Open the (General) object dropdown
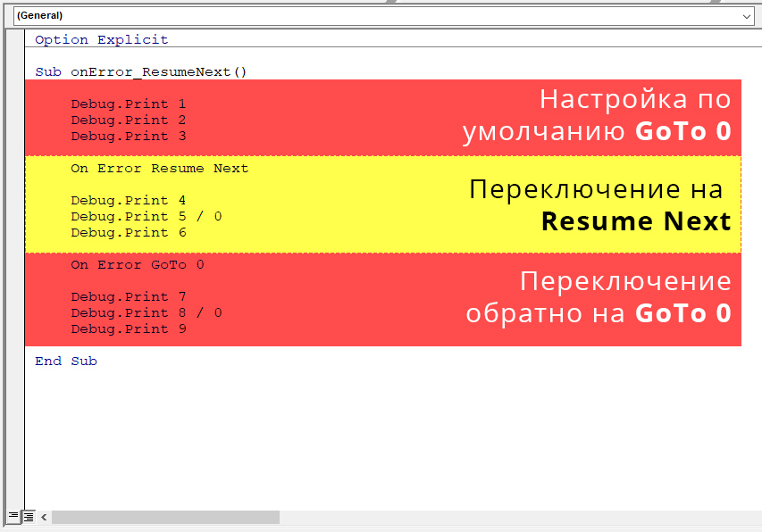762x532 pixels. [383, 15]
